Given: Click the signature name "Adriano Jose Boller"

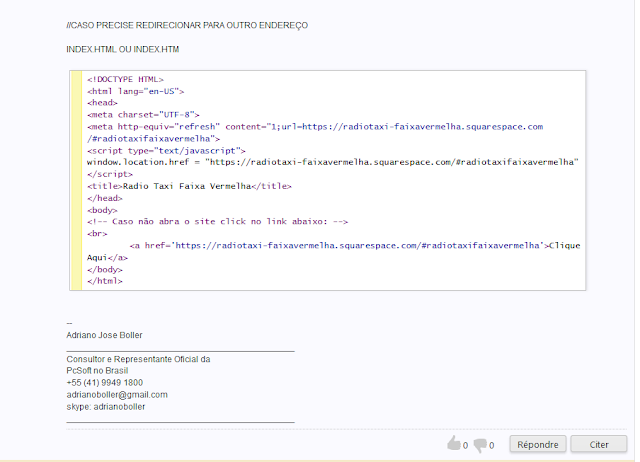Looking at the screenshot, I should point(104,335).
